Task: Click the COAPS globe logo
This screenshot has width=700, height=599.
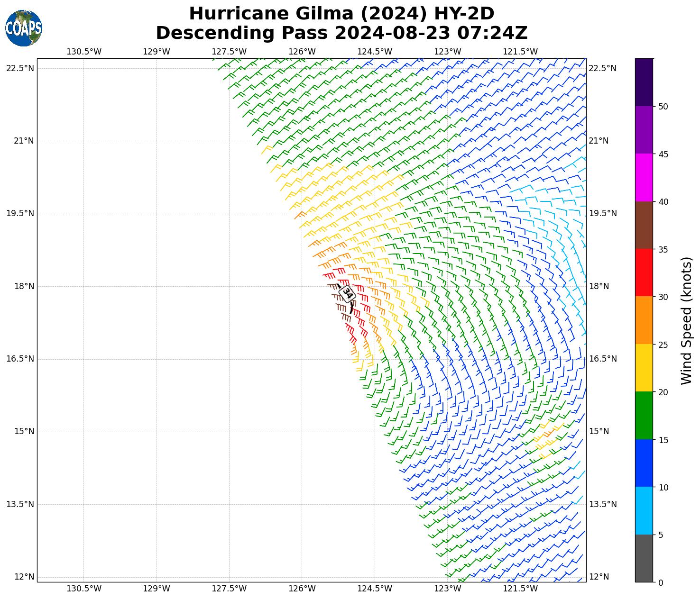Action: 24,28
